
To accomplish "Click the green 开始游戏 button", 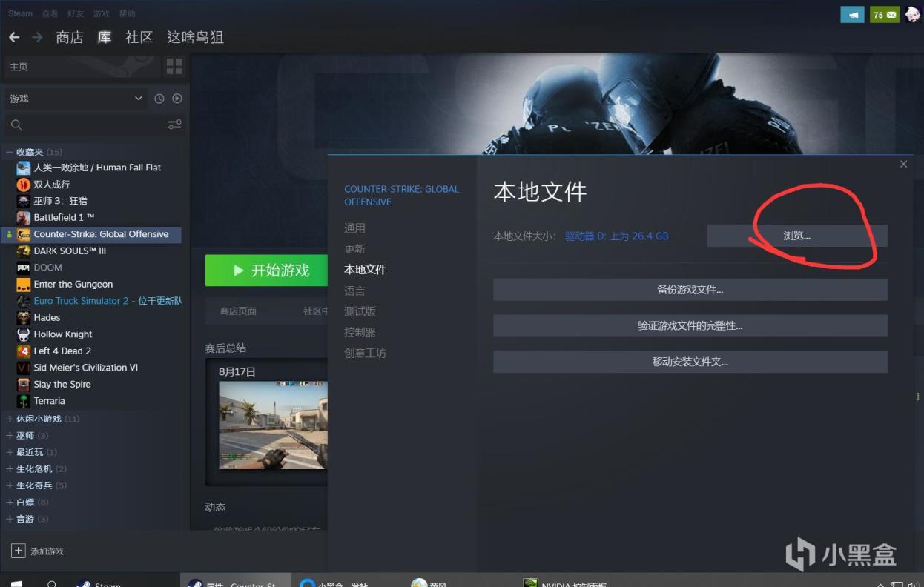I will pyautogui.click(x=266, y=271).
